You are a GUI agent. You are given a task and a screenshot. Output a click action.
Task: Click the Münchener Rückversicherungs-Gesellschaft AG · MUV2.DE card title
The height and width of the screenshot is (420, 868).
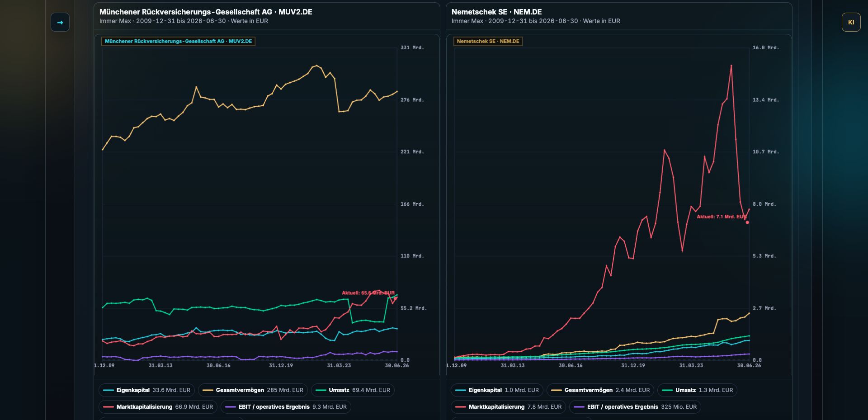tap(206, 12)
